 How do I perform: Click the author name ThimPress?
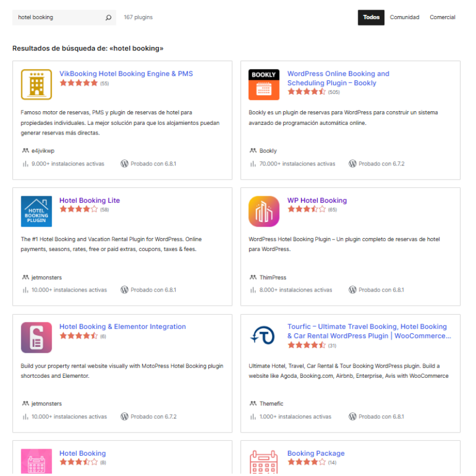click(273, 277)
